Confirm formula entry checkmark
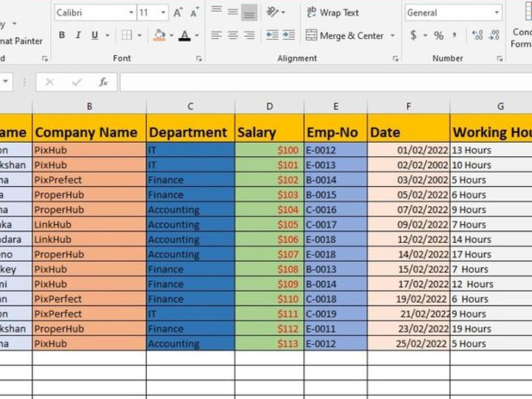This screenshot has width=532, height=399. [x=77, y=82]
